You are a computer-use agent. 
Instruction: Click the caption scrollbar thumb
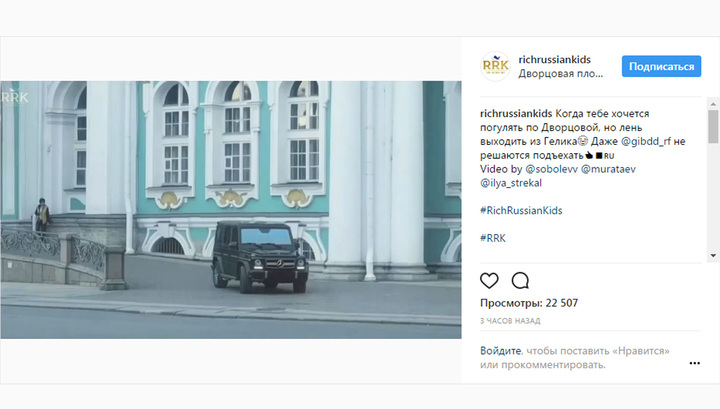[713, 127]
